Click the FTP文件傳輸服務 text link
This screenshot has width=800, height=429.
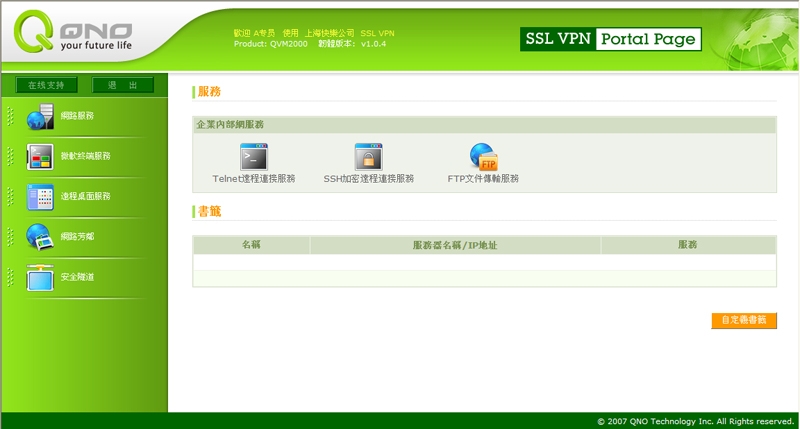pos(483,179)
